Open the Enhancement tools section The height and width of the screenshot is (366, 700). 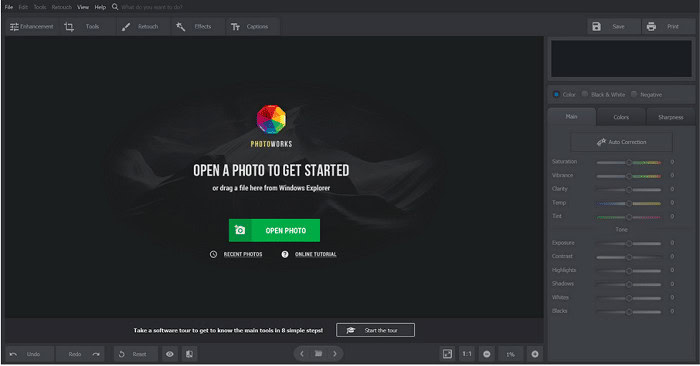31,27
